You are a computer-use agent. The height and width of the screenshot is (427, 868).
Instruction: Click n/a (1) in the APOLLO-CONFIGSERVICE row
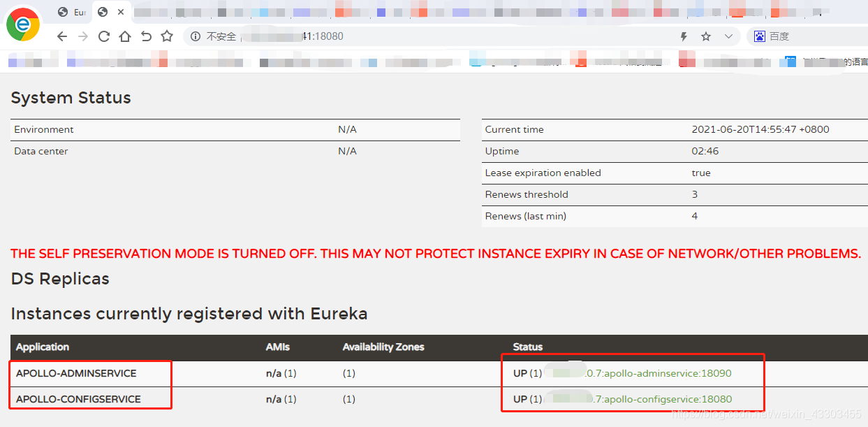click(281, 399)
